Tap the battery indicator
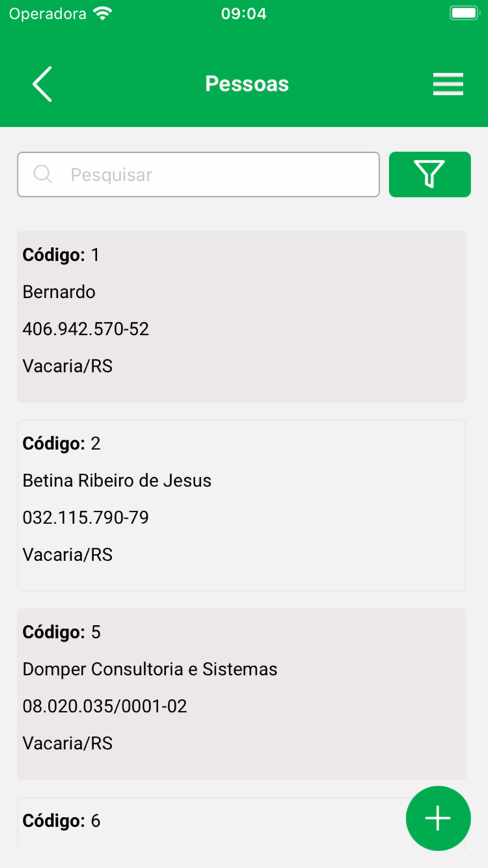Screen dimensions: 488x868 click(x=463, y=12)
